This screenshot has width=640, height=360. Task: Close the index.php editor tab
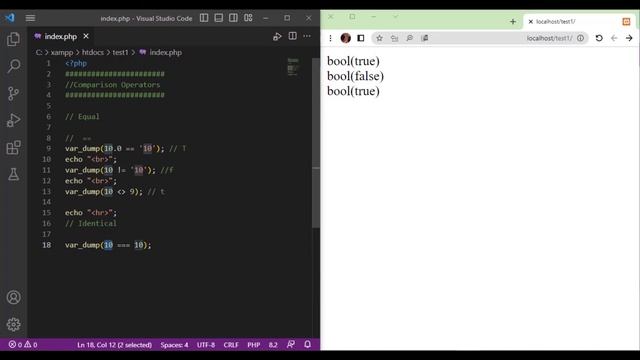86,36
